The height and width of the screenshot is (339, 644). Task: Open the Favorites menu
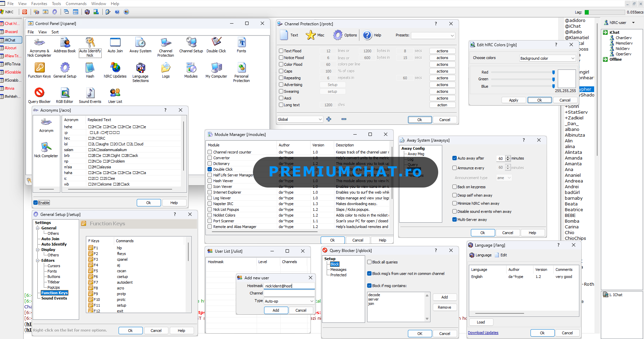[x=39, y=4]
